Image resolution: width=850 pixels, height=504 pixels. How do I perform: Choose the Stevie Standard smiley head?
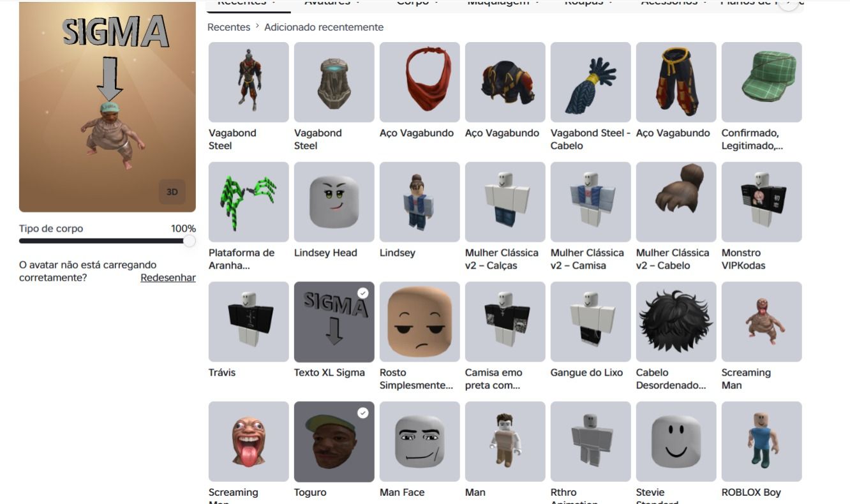click(x=676, y=442)
